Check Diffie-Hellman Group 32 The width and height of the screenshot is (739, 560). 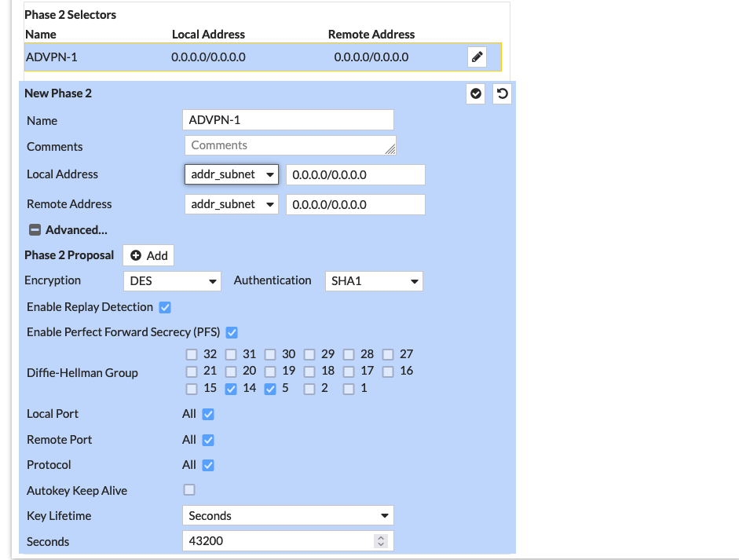tap(192, 354)
